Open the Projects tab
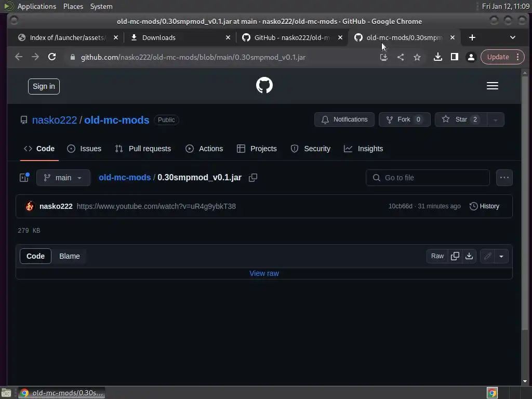This screenshot has height=399, width=532. [257, 149]
